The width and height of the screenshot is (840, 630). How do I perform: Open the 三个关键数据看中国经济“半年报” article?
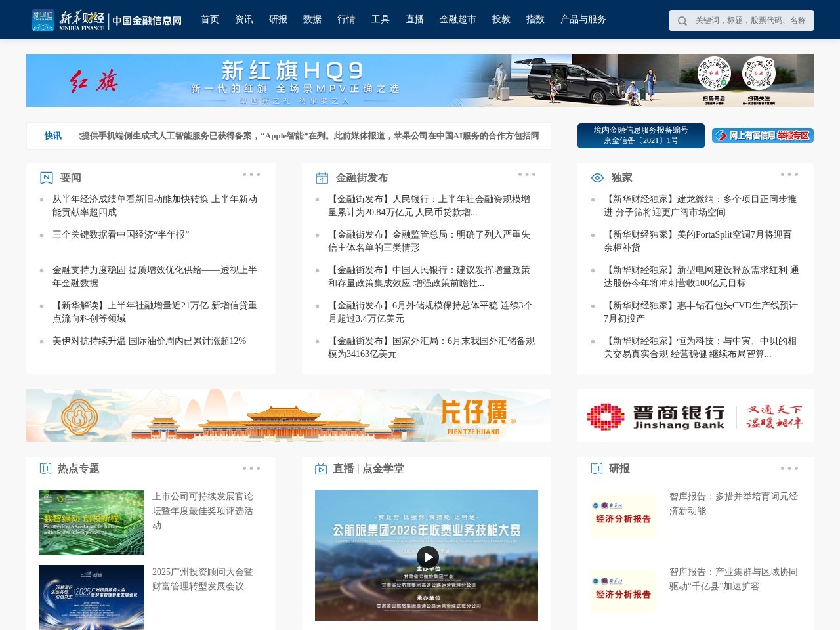pos(121,235)
